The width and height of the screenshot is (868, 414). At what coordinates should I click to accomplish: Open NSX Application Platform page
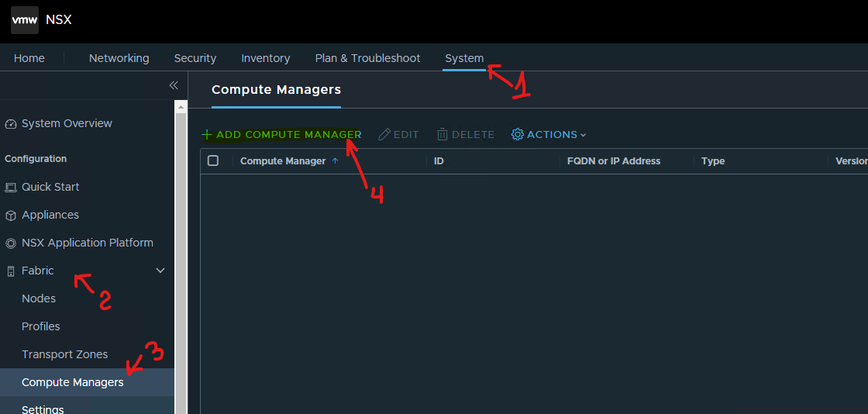click(87, 243)
